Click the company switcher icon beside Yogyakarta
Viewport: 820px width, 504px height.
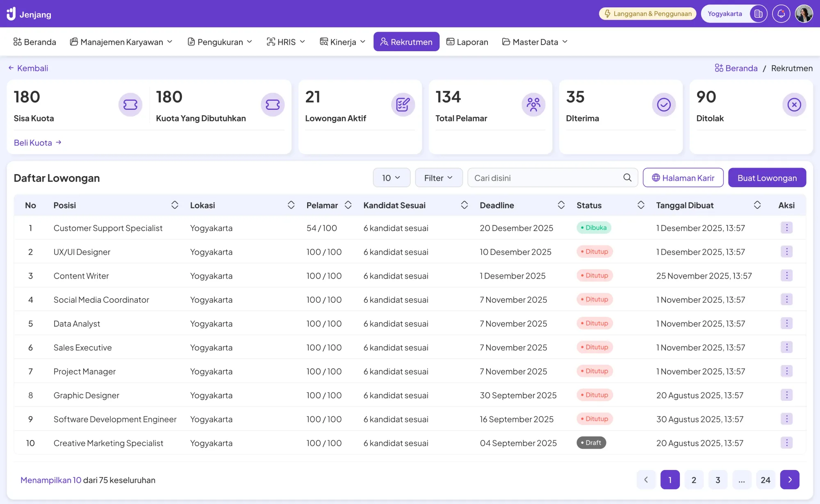click(758, 14)
